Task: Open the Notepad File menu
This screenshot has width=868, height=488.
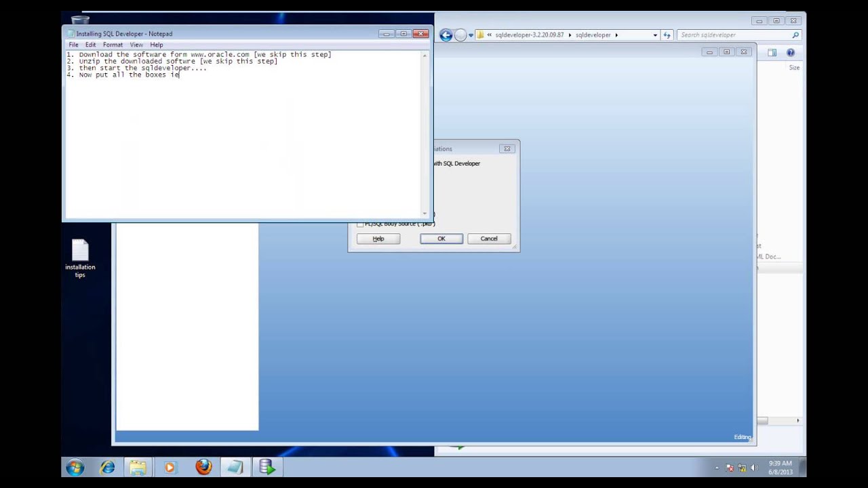Action: [73, 45]
